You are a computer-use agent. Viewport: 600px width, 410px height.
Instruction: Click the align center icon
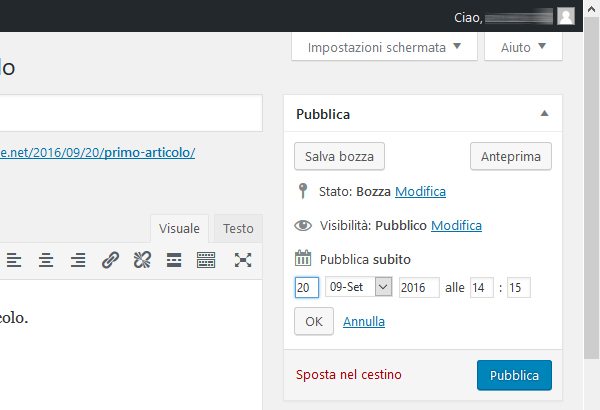coord(46,260)
